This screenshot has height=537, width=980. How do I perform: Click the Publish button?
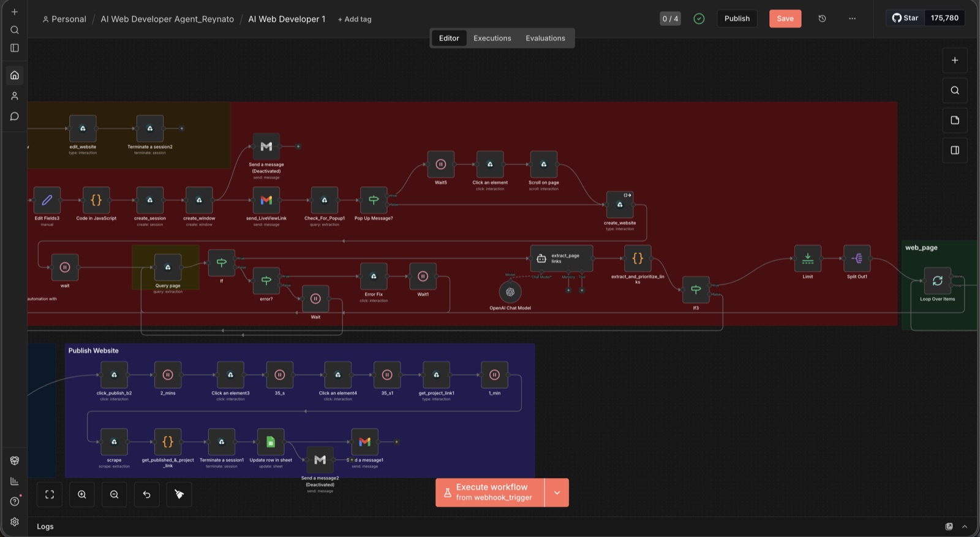pos(737,18)
